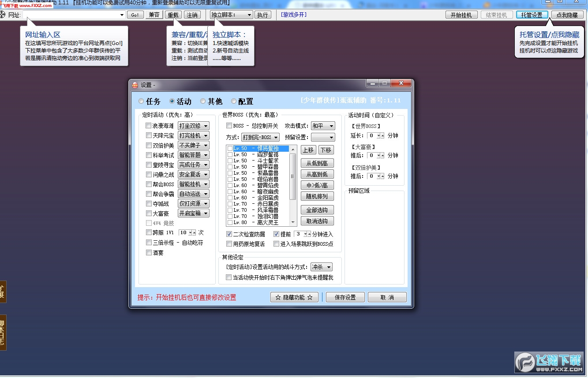Open the 自动运送 dropdown
Screen dimensions: 588x378
193,194
